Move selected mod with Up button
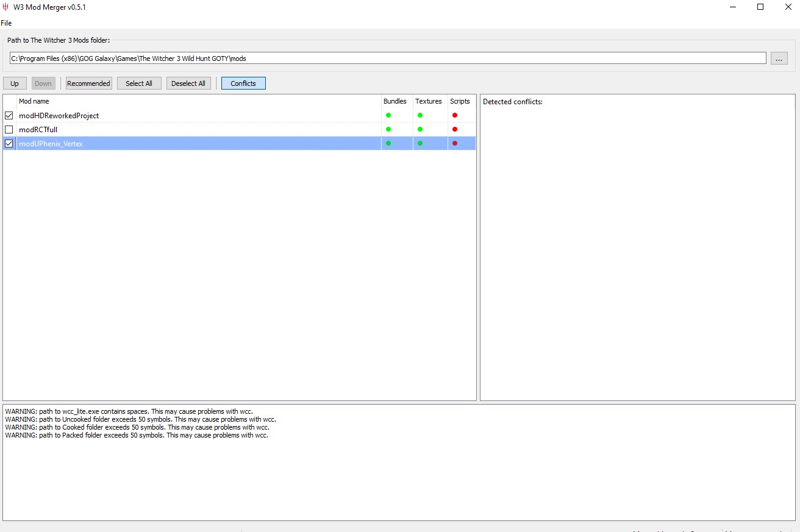Image resolution: width=800 pixels, height=532 pixels. [15, 83]
